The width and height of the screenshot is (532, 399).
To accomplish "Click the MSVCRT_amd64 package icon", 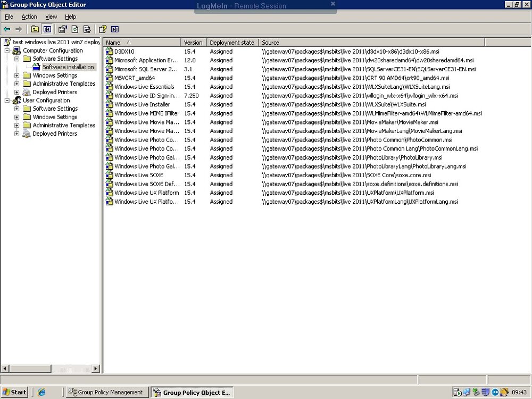I will tap(109, 78).
